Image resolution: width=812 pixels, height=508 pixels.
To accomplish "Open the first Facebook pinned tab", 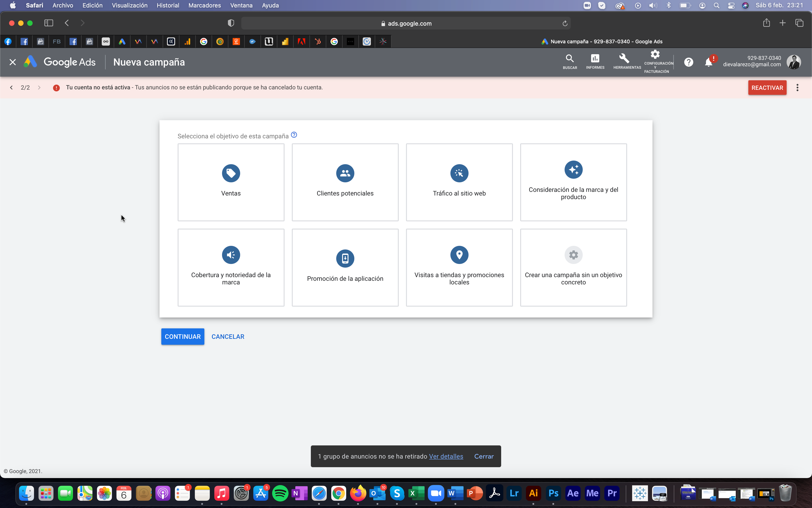I will pyautogui.click(x=8, y=41).
